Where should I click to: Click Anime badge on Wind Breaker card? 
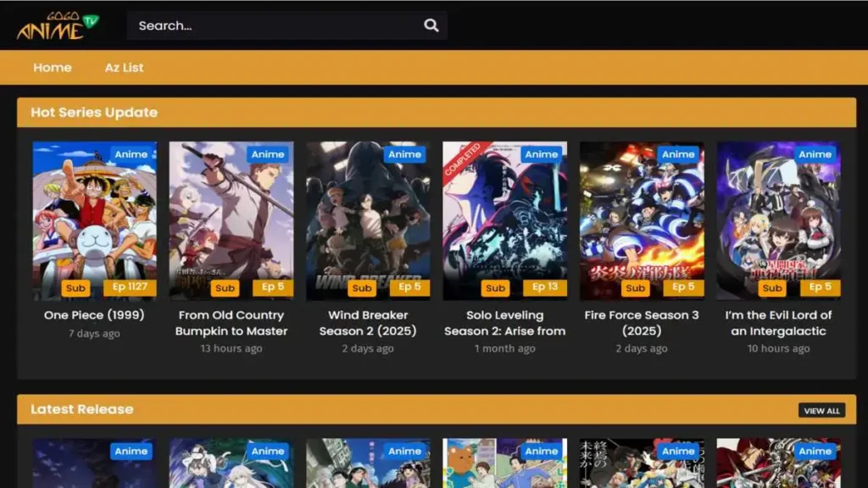(x=404, y=154)
